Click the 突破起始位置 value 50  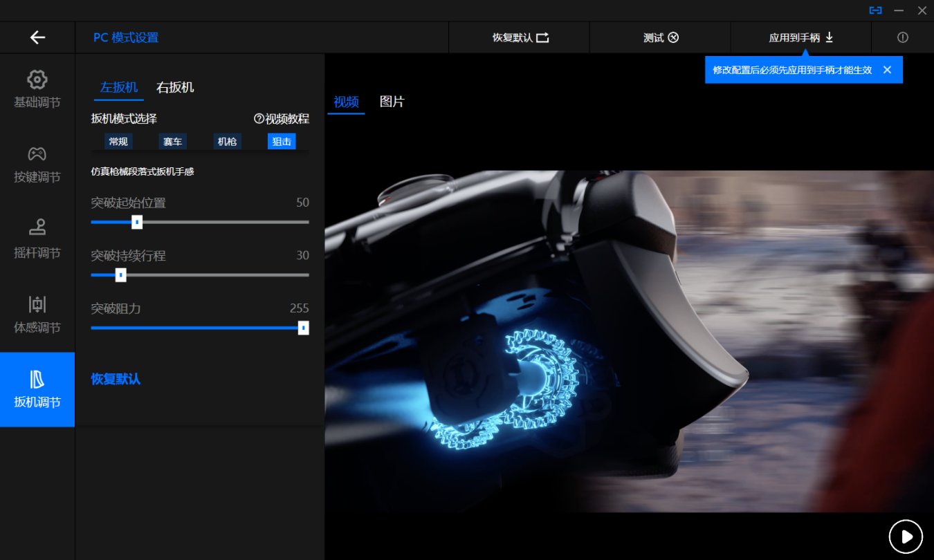302,203
